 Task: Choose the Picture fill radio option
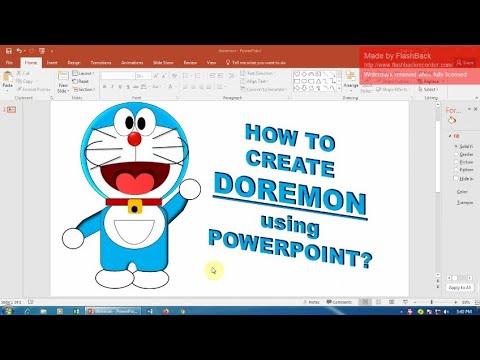pyautogui.click(x=456, y=162)
